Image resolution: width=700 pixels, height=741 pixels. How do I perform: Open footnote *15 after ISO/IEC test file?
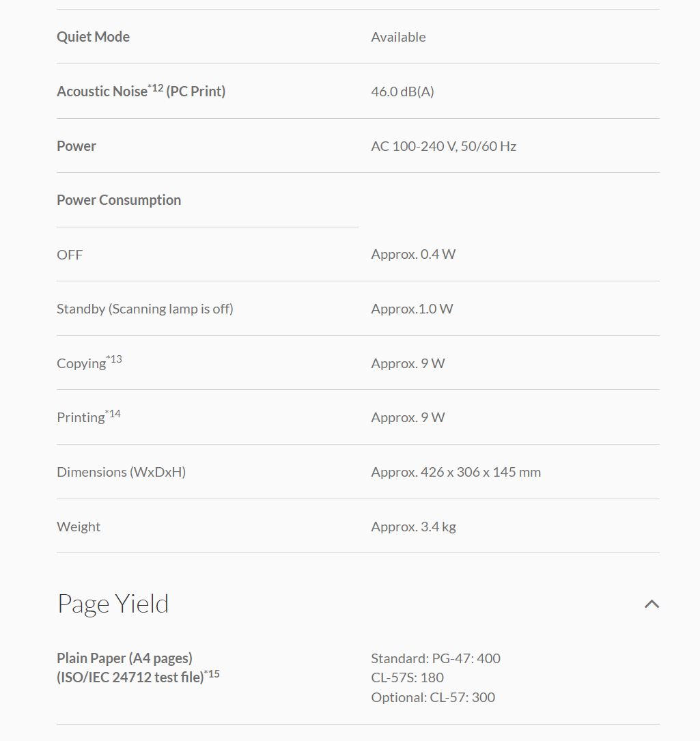[x=212, y=674]
